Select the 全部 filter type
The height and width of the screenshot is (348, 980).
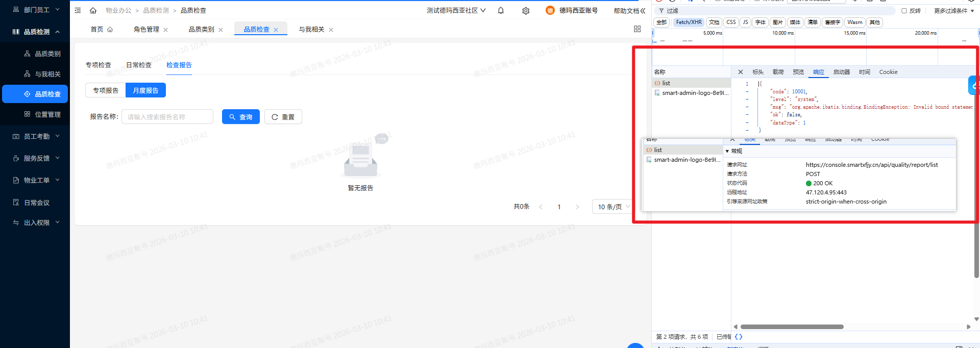pos(661,22)
